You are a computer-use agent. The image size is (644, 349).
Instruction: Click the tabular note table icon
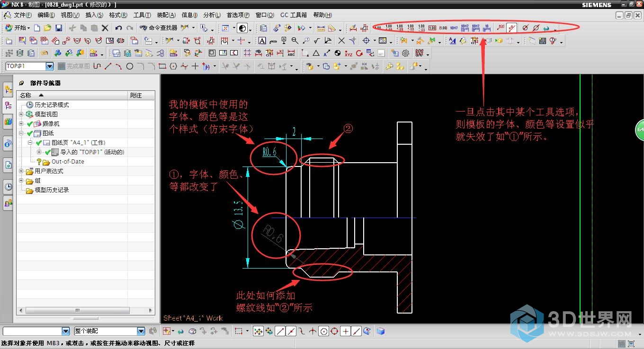click(x=542, y=41)
